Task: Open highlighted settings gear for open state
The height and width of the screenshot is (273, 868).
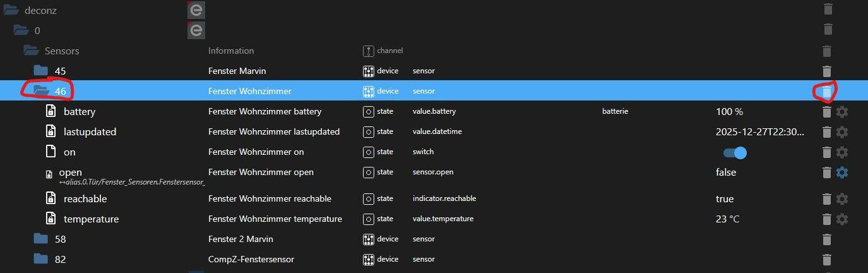Action: 841,172
